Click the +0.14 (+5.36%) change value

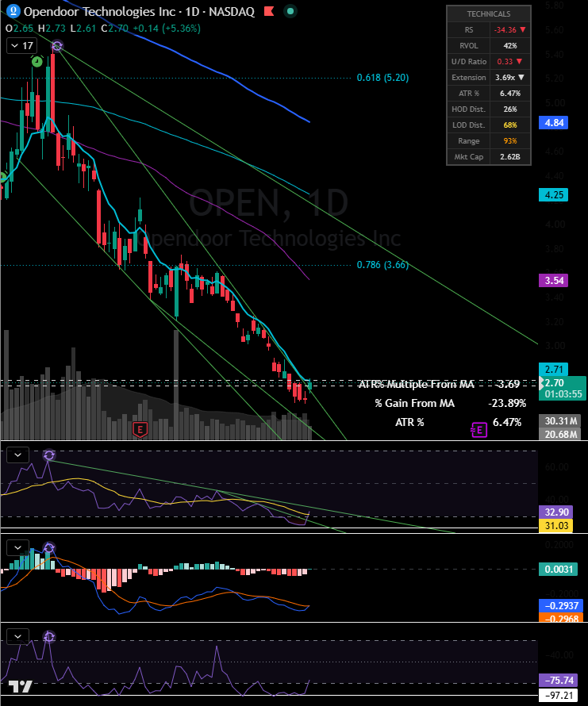[x=167, y=29]
